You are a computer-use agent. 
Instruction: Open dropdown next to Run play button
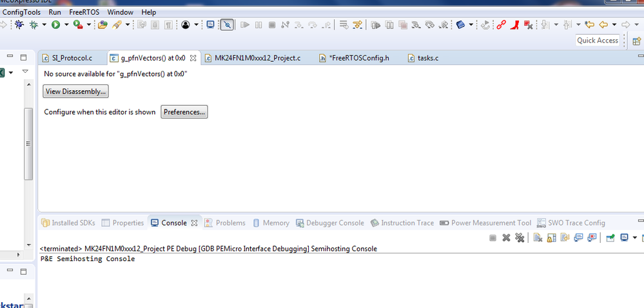pyautogui.click(x=66, y=25)
